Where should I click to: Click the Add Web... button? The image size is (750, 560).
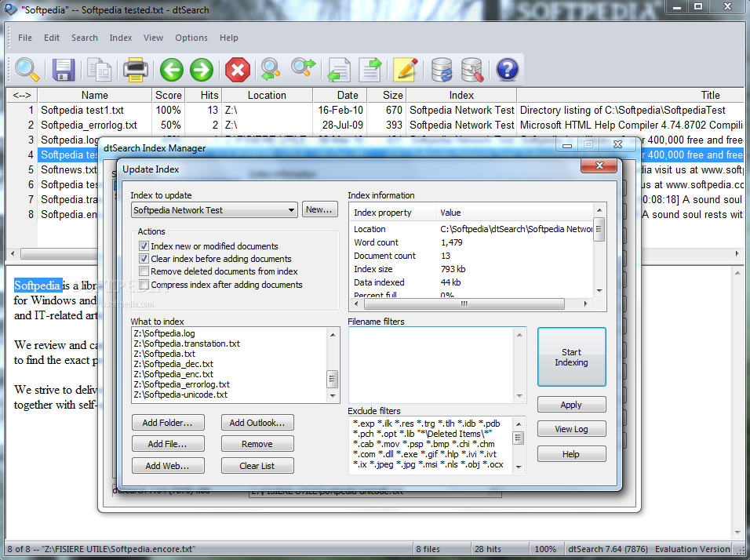tap(168, 466)
